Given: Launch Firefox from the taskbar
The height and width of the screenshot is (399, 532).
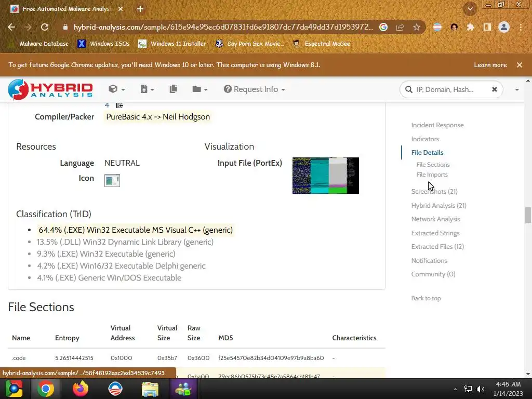Looking at the screenshot, I should click(x=81, y=389).
